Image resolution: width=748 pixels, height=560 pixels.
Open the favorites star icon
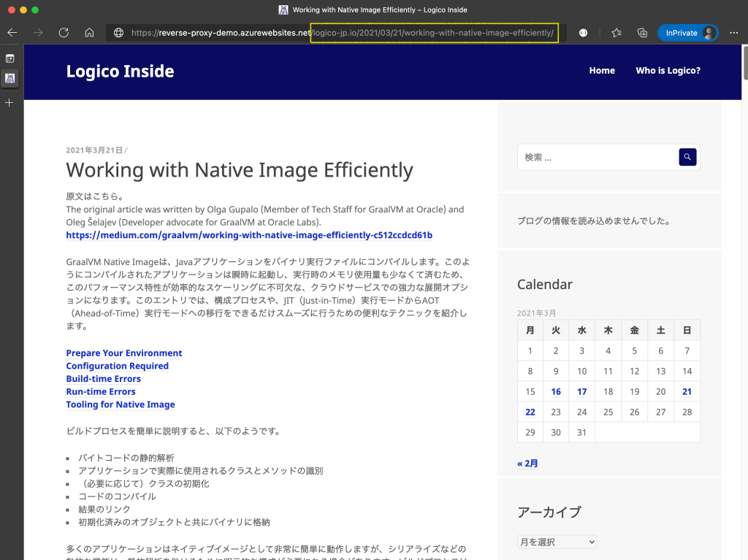pos(617,33)
